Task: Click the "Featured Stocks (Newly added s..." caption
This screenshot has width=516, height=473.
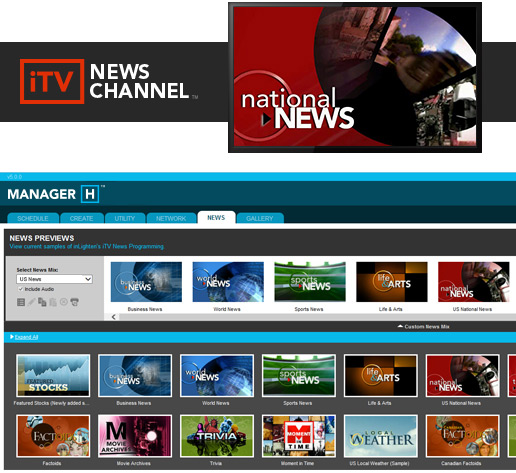Action: coord(52,403)
